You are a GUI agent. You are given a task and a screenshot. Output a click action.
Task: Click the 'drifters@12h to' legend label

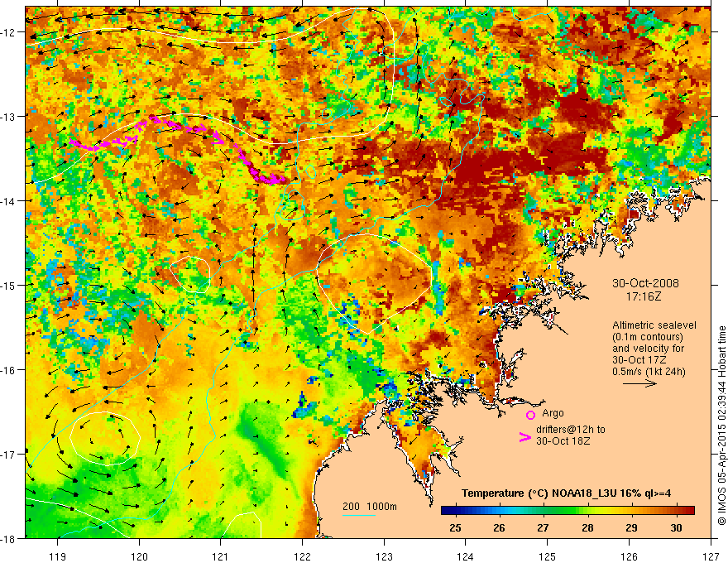[x=571, y=430]
